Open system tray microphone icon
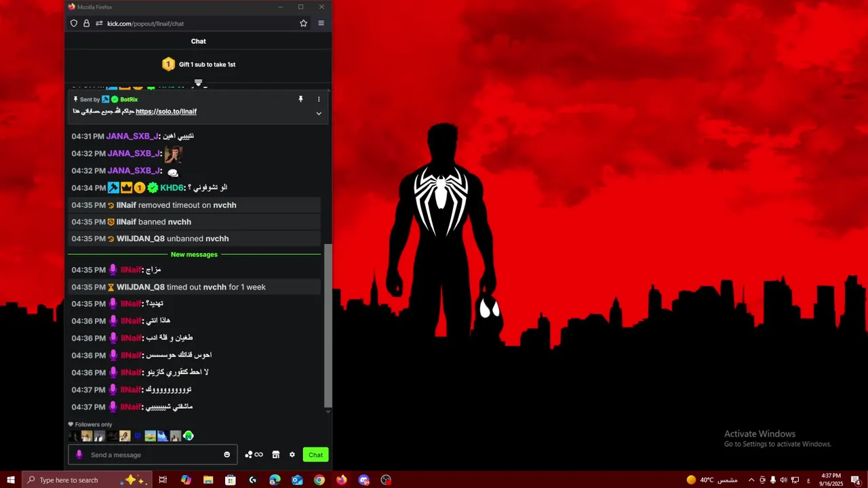The width and height of the screenshot is (868, 488). coord(772,480)
